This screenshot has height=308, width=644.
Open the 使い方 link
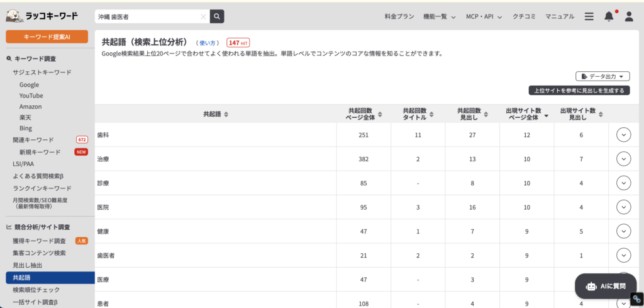(207, 43)
